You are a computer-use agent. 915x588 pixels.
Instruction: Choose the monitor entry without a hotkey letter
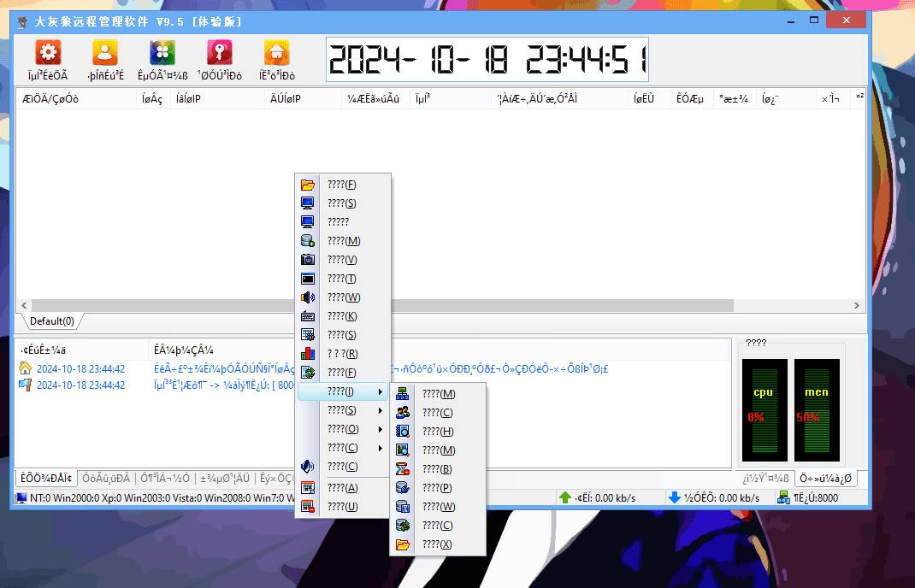point(343,222)
